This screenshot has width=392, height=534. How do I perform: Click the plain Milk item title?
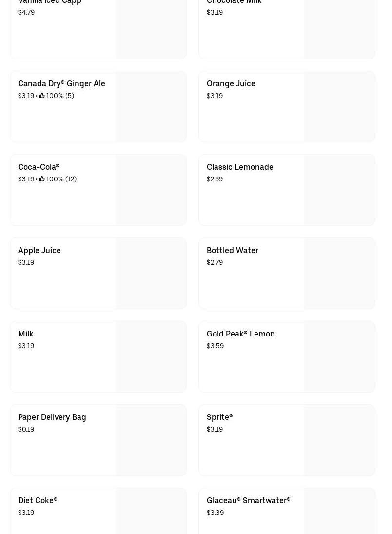[26, 334]
